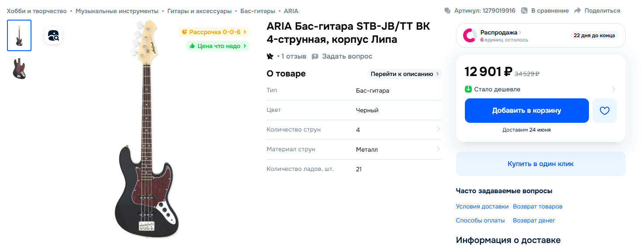
Task: Open the Условия доставки link
Action: point(482,206)
